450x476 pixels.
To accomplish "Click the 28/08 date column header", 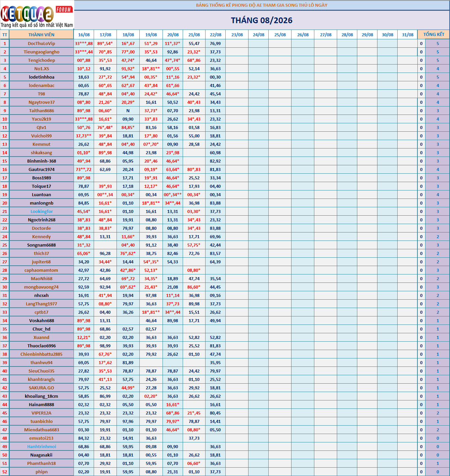I will 347,35.
